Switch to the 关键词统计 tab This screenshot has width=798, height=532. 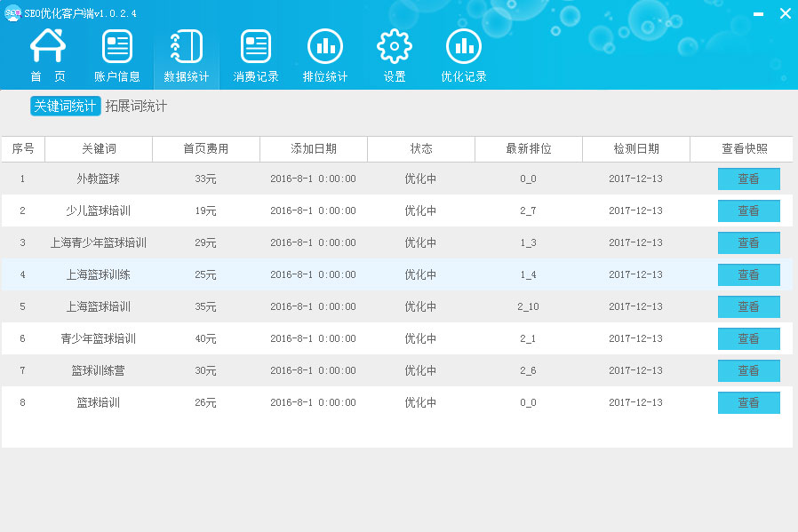(x=65, y=107)
